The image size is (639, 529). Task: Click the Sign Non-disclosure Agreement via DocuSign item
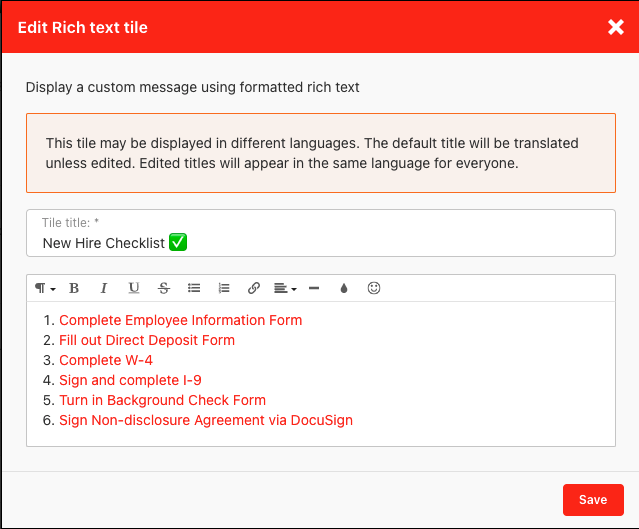click(206, 420)
